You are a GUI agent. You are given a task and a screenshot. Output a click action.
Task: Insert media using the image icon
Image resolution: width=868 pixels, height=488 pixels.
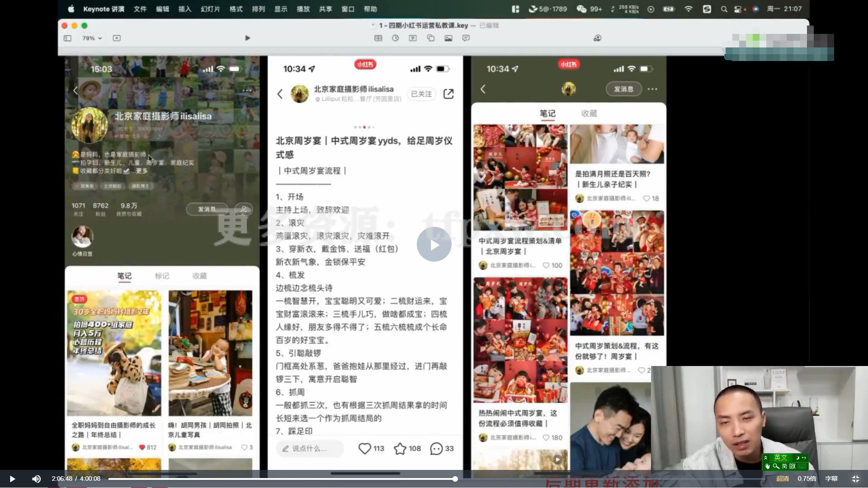pyautogui.click(x=448, y=38)
